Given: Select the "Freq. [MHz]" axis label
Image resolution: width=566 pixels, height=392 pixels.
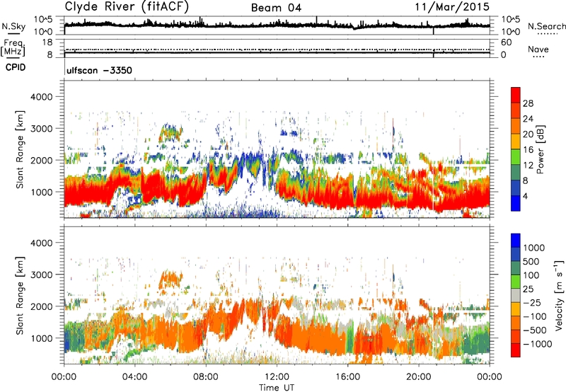Looking at the screenshot, I should [x=13, y=48].
